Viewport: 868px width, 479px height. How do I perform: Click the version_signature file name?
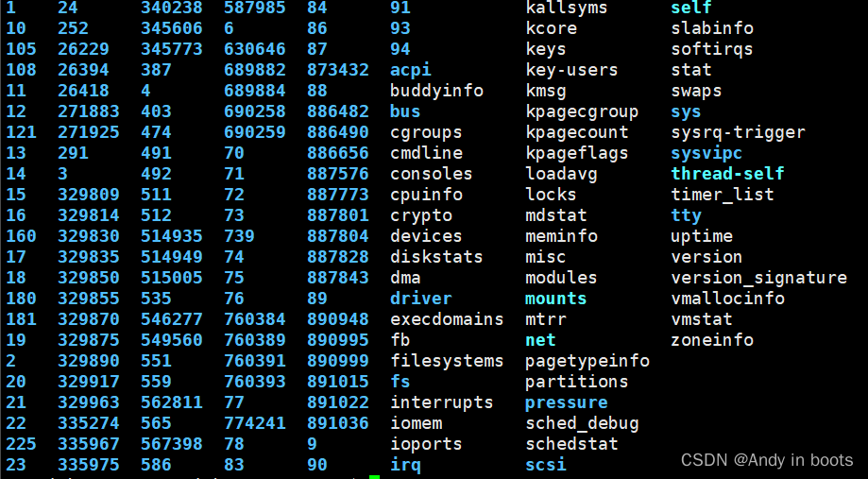pos(759,278)
